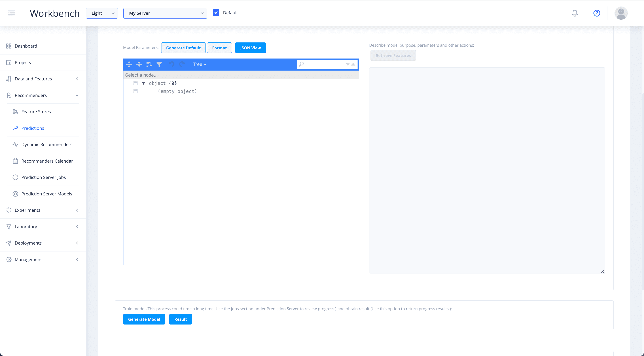
Task: Collapse the object {0} tree node
Action: click(144, 83)
